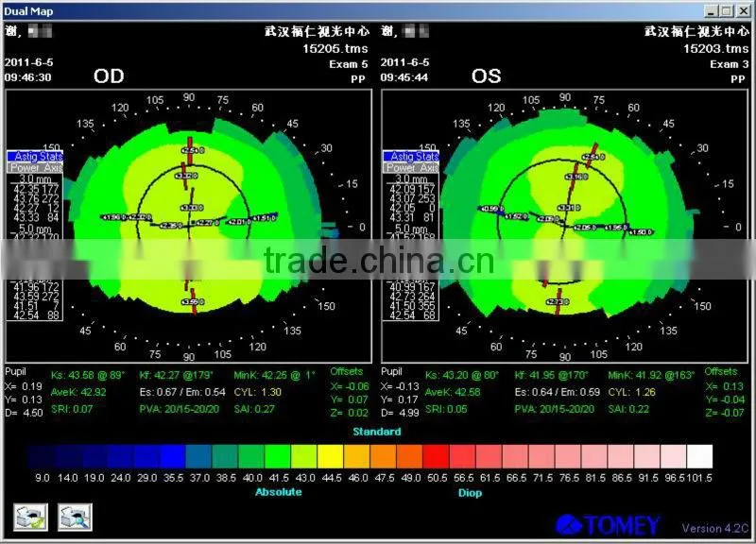Viewport: 756px width, 544px height.
Task: Click the Absolute scale label
Action: [x=279, y=492]
